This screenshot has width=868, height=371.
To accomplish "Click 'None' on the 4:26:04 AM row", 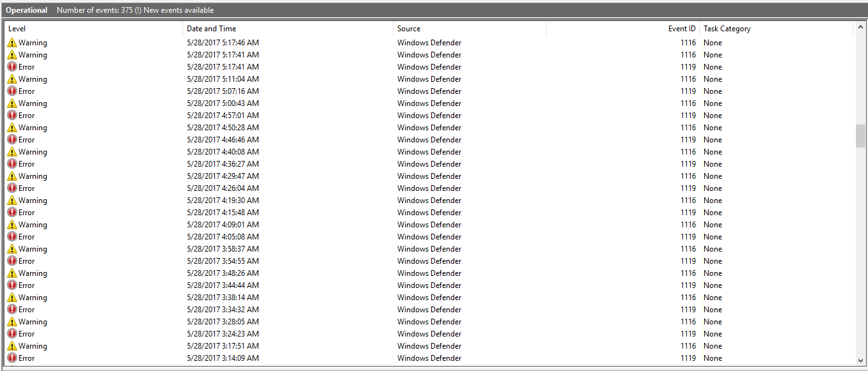I will tap(713, 188).
